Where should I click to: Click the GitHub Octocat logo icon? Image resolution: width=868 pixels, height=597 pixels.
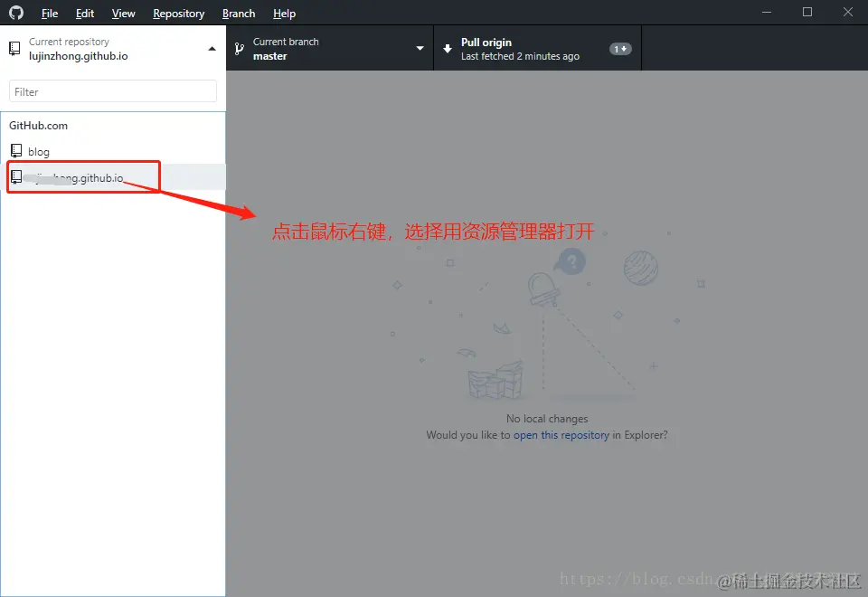pos(16,13)
